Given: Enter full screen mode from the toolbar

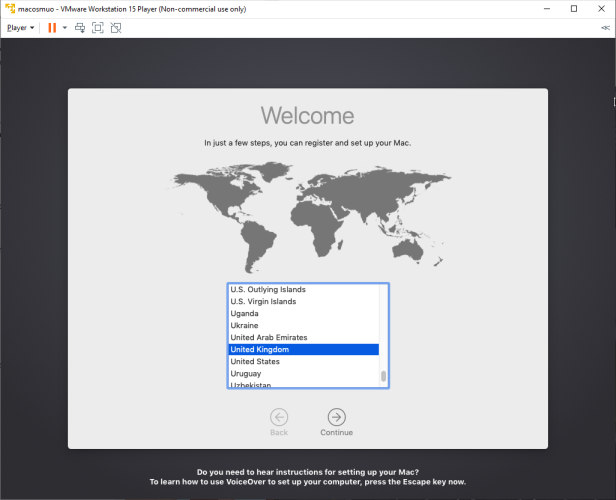Looking at the screenshot, I should (x=98, y=28).
